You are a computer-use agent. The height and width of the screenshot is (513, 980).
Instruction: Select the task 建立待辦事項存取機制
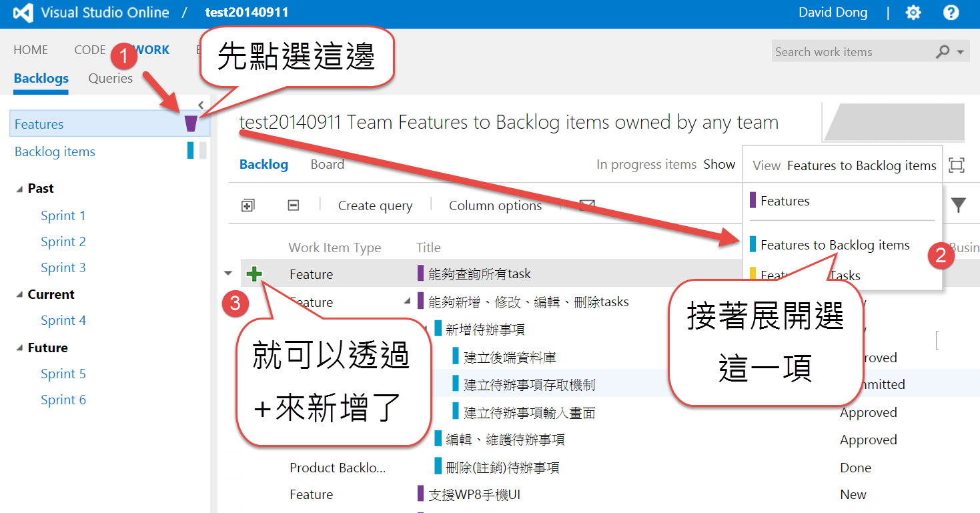click(x=529, y=384)
